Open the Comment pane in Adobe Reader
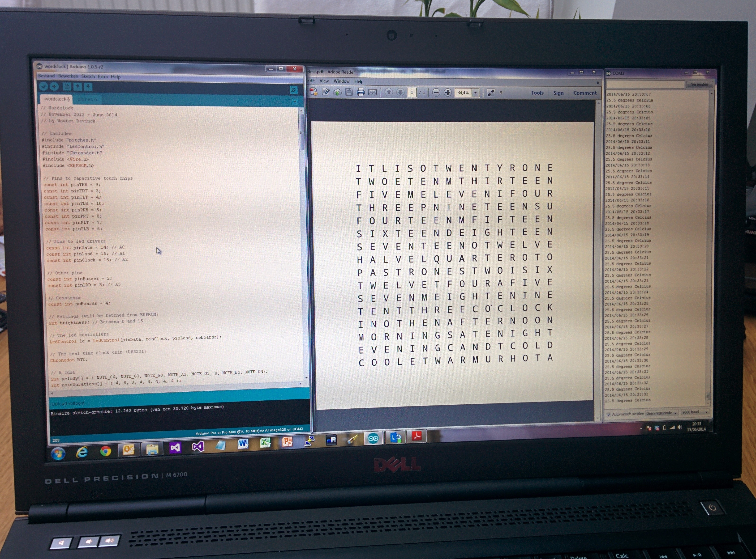Viewport: 756px width, 559px height. (x=585, y=93)
